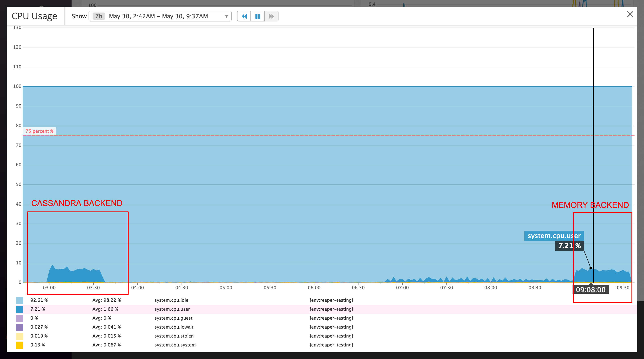This screenshot has height=359, width=644.
Task: Click the date range May 30 text
Action: click(159, 17)
